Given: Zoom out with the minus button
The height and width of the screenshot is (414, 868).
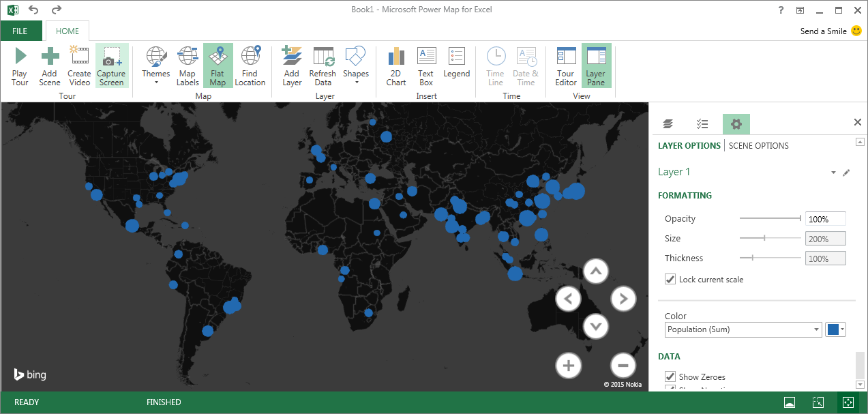Looking at the screenshot, I should pyautogui.click(x=623, y=365).
